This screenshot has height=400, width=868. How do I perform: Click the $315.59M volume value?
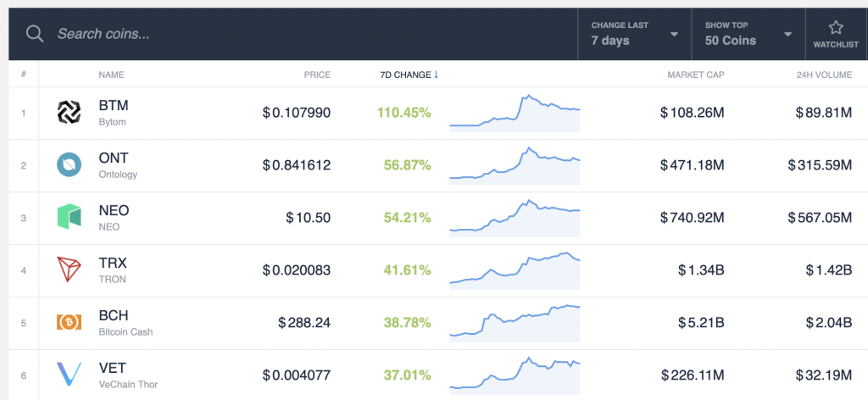pos(821,165)
